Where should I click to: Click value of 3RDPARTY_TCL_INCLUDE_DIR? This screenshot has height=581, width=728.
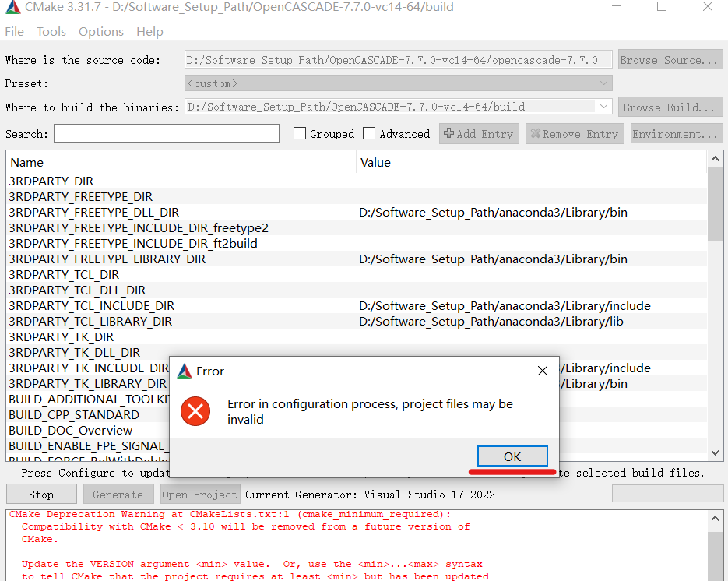(x=505, y=305)
